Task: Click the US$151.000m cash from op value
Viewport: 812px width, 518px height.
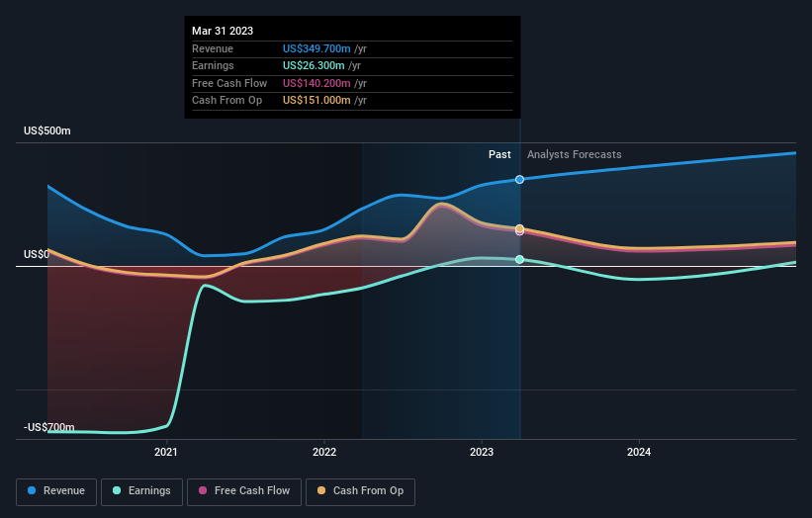Action: (316, 101)
